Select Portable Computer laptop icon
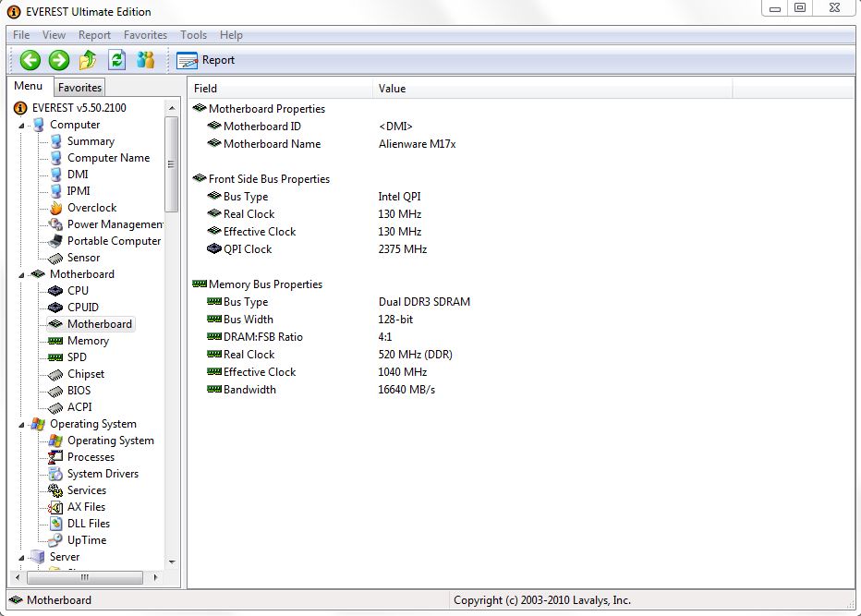Screen dimensions: 861x616 55,241
